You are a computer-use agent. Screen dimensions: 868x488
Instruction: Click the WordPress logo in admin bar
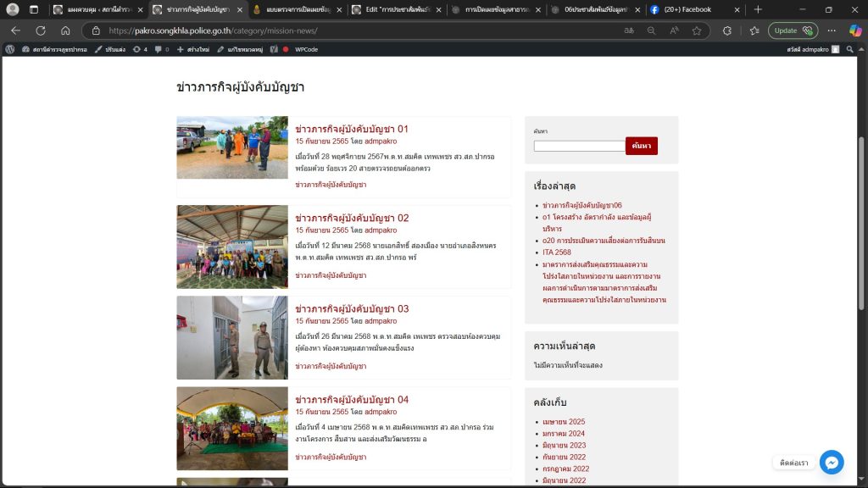click(x=9, y=49)
